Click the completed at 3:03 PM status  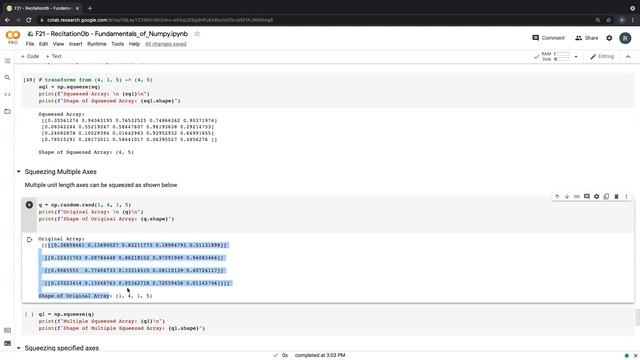pos(320,355)
